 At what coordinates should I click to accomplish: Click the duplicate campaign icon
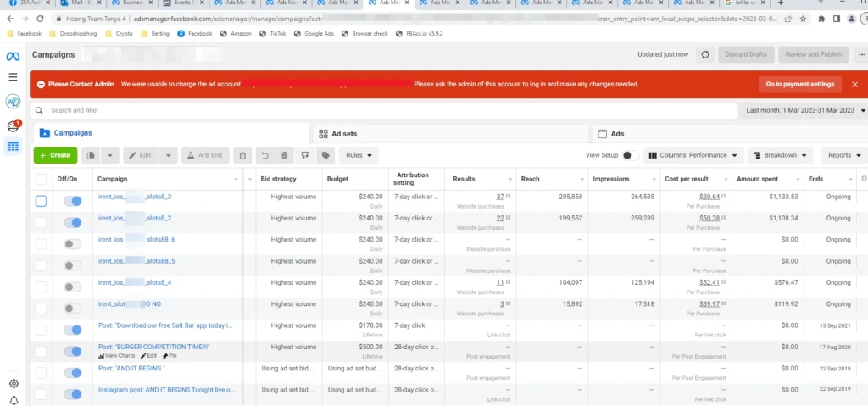(x=91, y=156)
